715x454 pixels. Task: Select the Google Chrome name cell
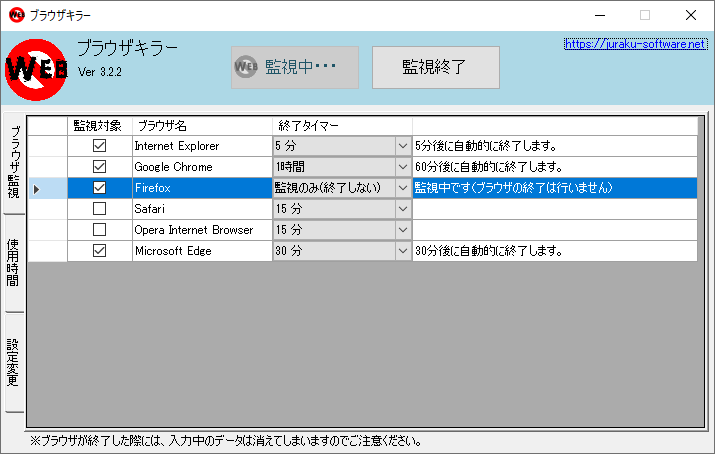(202, 167)
